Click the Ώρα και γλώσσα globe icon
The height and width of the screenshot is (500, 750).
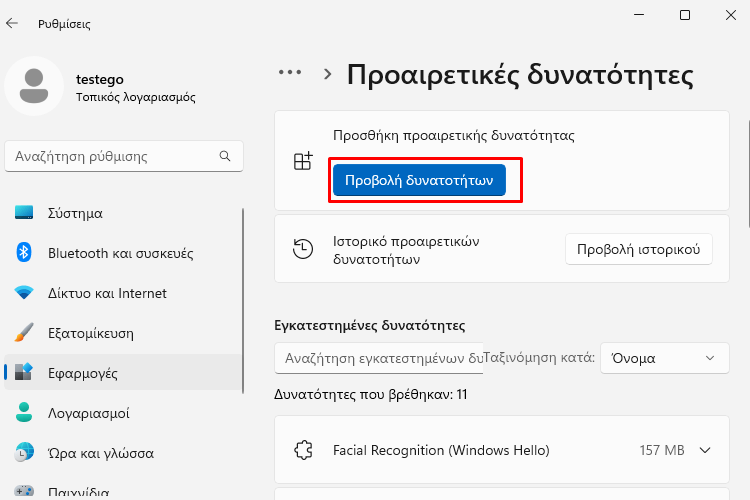click(24, 453)
